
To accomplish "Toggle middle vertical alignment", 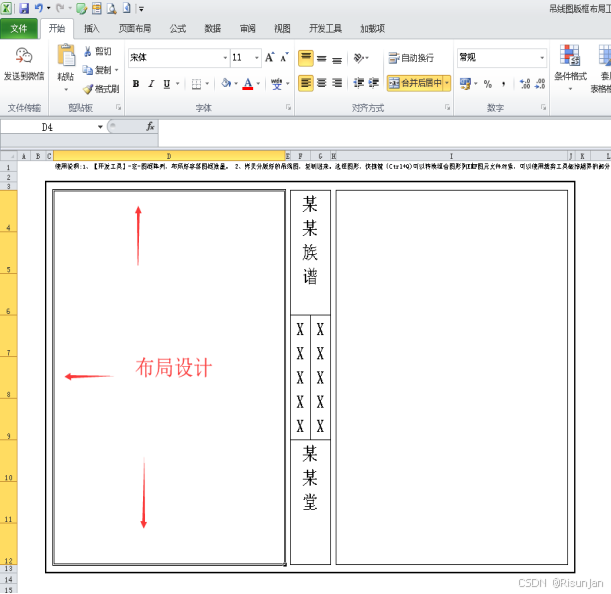I will (x=321, y=58).
